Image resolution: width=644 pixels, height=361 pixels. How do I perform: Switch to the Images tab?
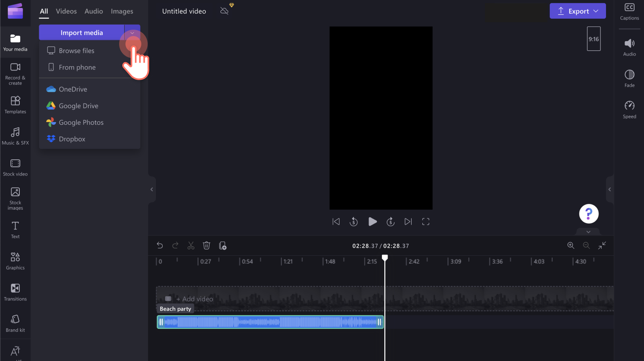click(122, 11)
